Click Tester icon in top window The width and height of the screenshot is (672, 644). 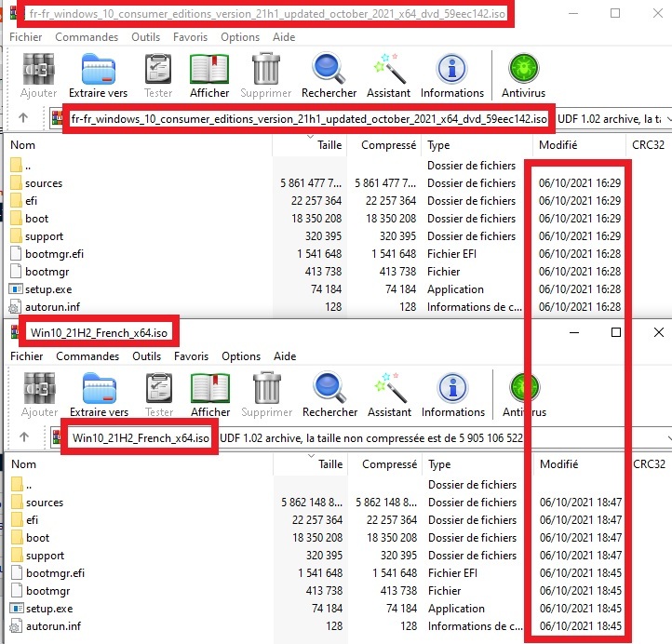coord(158,75)
